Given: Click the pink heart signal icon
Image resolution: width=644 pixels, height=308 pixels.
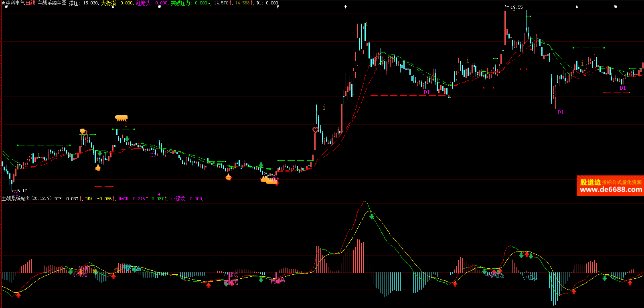Looking at the screenshot, I should (x=315, y=130).
